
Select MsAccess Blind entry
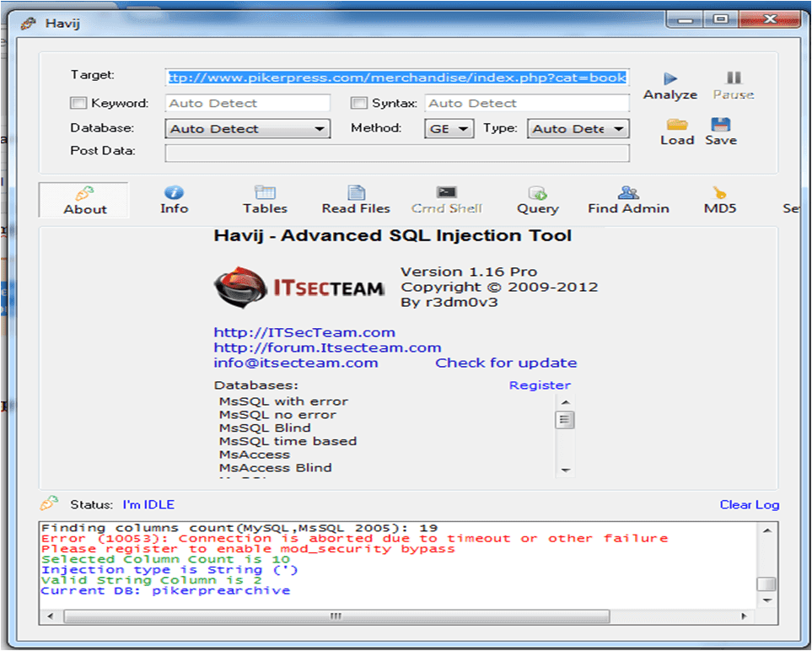pos(275,468)
